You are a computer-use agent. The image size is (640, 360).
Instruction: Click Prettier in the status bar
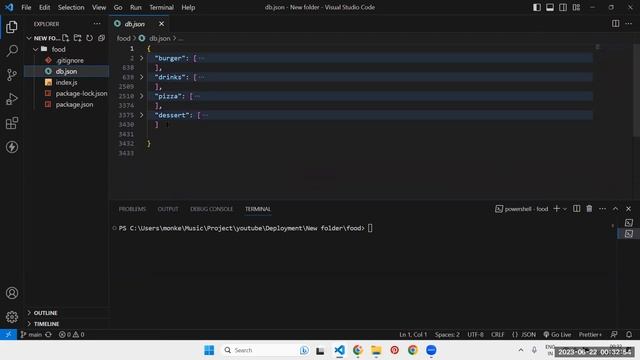coord(590,334)
